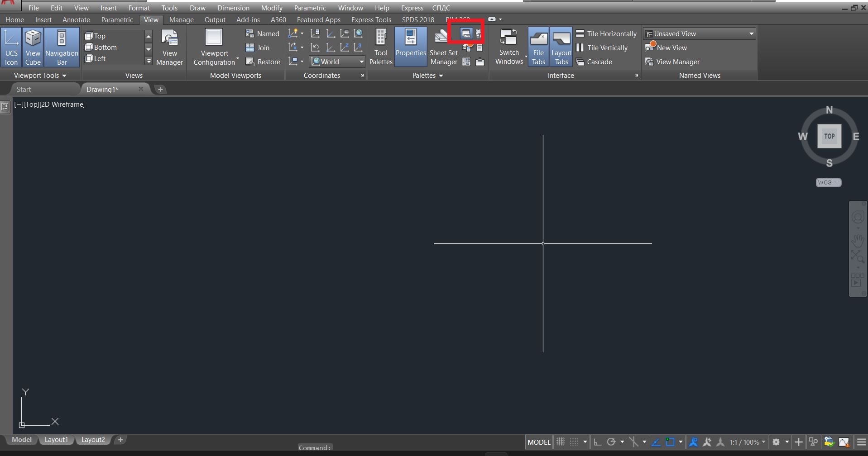Toggle the File Tabs display
868x456 pixels.
coord(538,47)
